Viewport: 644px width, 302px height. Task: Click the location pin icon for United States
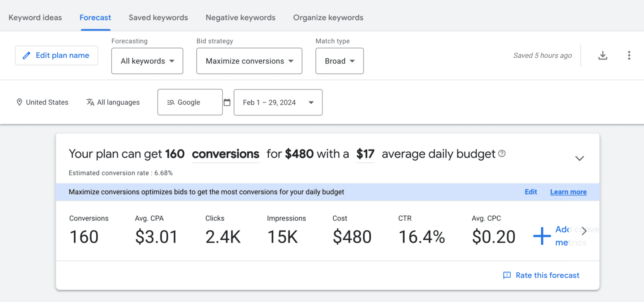tap(19, 102)
